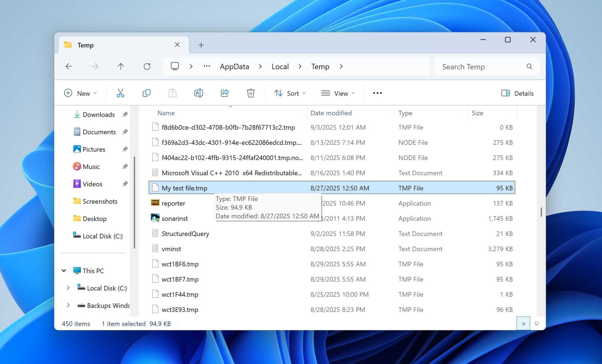This screenshot has height=364, width=602.
Task: Navigate to AppData via the breadcrumb
Action: point(234,66)
